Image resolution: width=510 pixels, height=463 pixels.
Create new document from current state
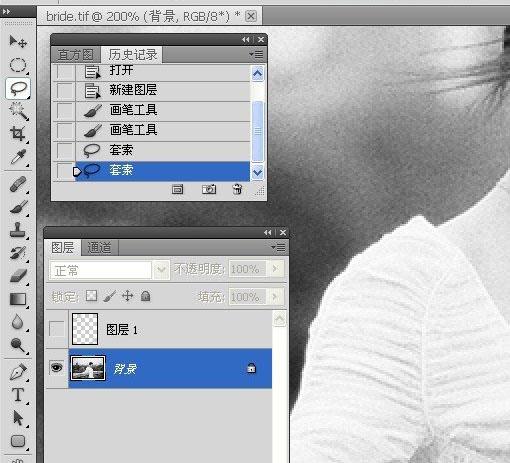pyautogui.click(x=177, y=190)
